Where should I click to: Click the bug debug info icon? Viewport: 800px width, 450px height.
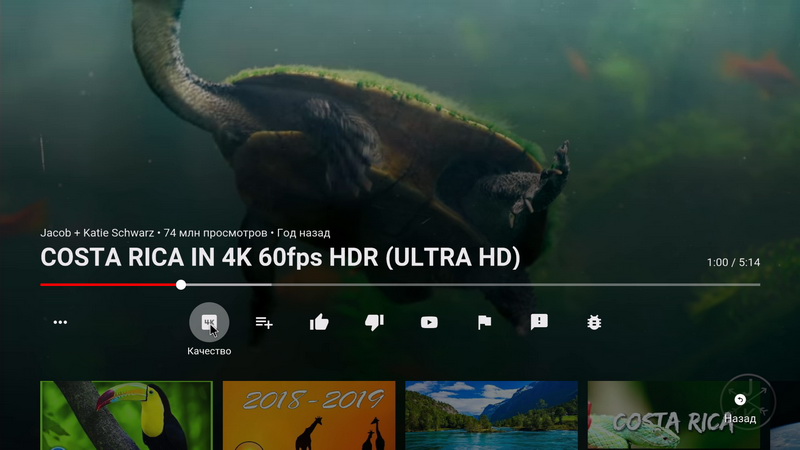click(x=594, y=322)
